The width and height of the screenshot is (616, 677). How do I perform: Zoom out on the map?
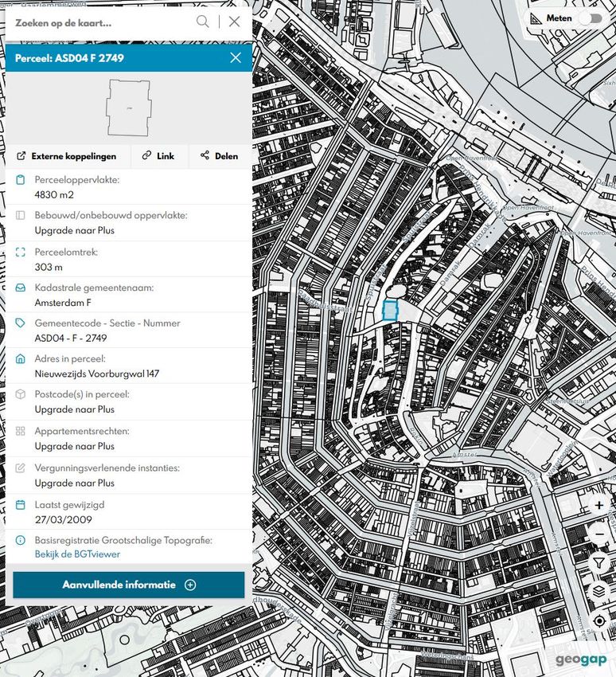point(599,534)
